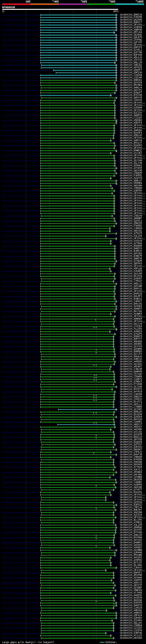The width and height of the screenshot is (146, 644).
Task: Click the cyan ~100% identity legend segment
Action: (x=130, y=4)
